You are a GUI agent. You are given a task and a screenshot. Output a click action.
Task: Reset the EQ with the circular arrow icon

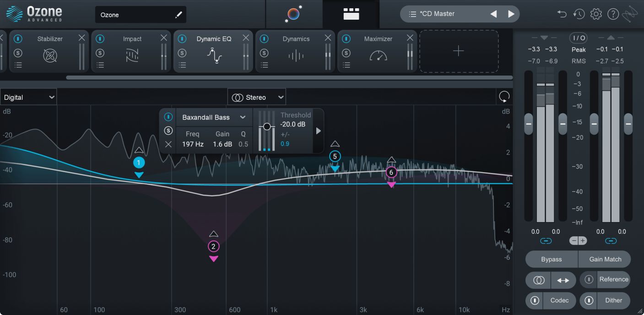[x=504, y=97]
